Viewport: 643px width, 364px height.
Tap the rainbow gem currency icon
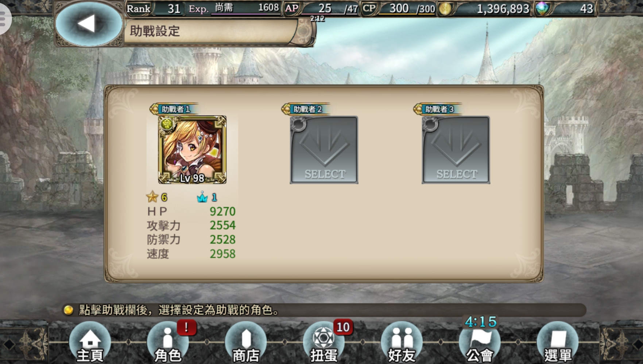coord(542,8)
